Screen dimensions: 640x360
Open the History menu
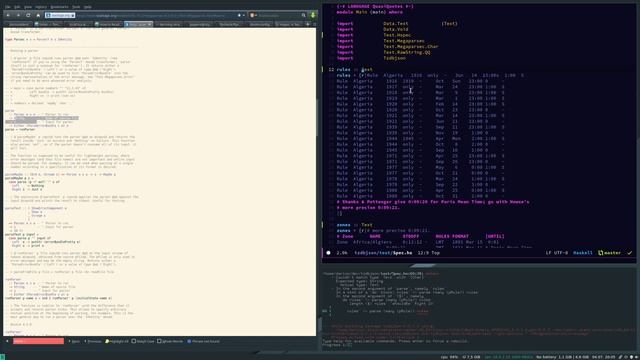click(x=41, y=7)
